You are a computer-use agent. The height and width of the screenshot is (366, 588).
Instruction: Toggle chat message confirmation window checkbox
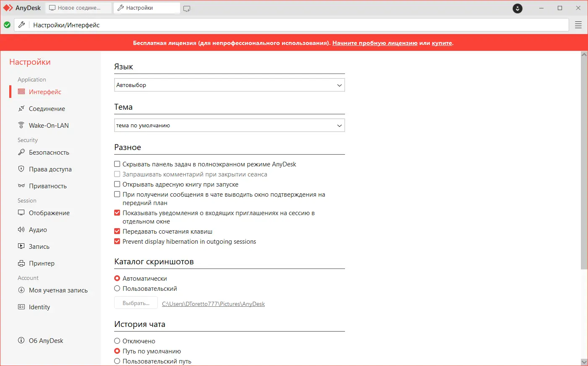pos(117,194)
